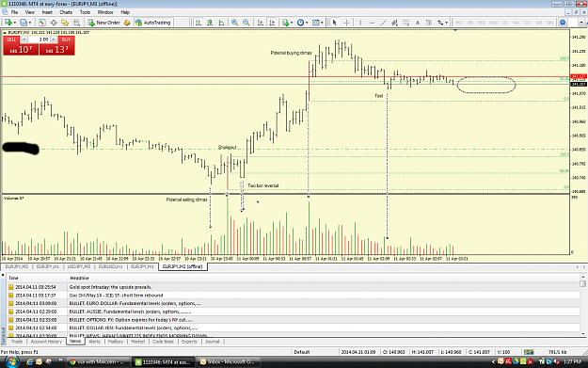Launch MetaEditor from the toolbar
Screen dimensions: 588x368
127,23
